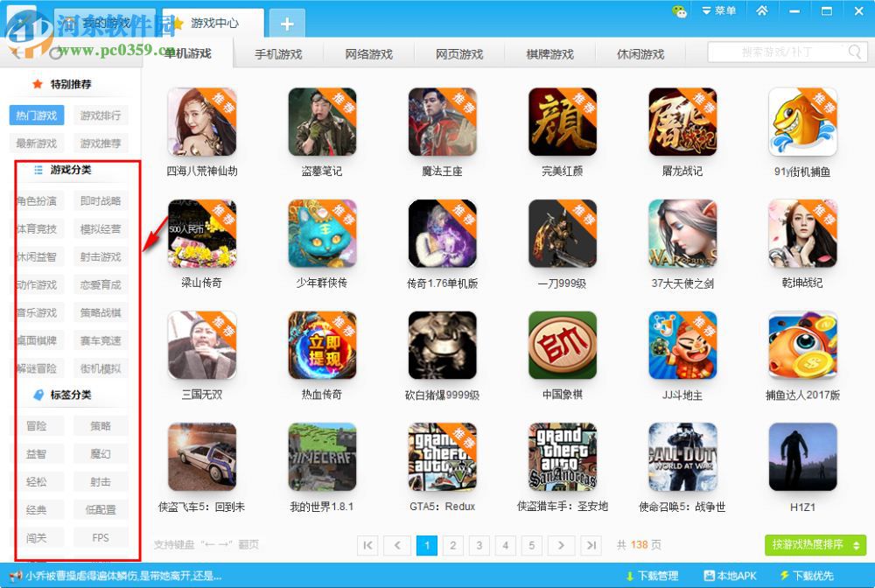
Task: Switch to the 手机游戏 tab
Action: point(278,53)
